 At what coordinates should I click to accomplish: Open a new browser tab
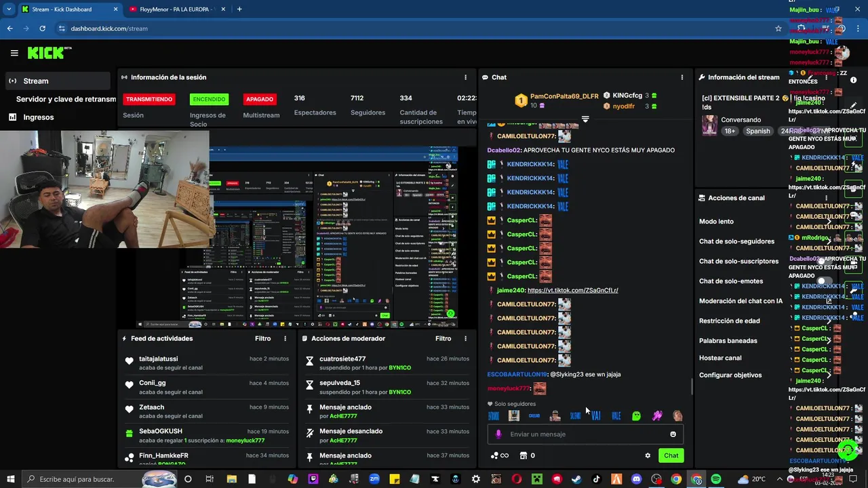(239, 9)
